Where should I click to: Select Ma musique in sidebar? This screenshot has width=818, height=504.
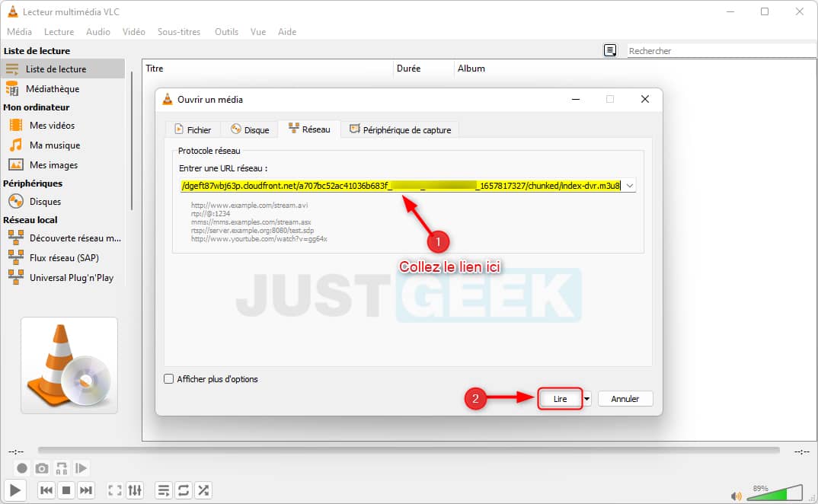click(x=62, y=145)
